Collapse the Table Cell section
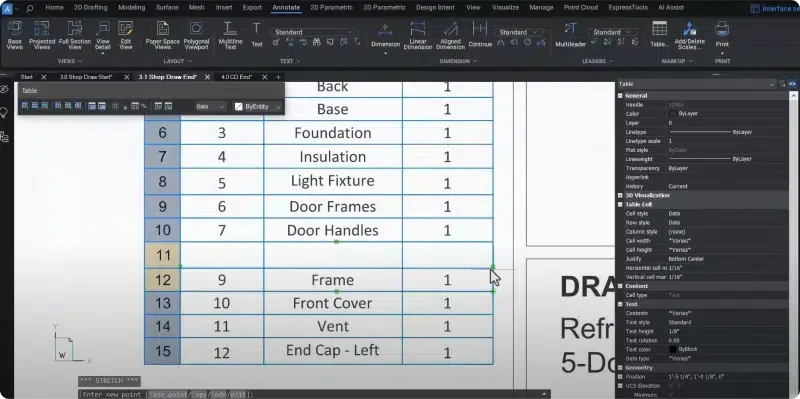 (x=620, y=205)
